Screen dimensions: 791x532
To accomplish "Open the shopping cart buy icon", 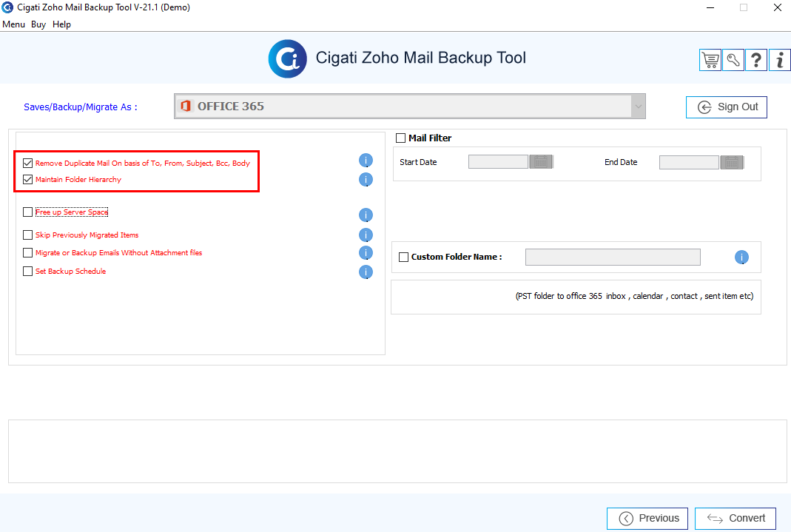I will coord(710,60).
